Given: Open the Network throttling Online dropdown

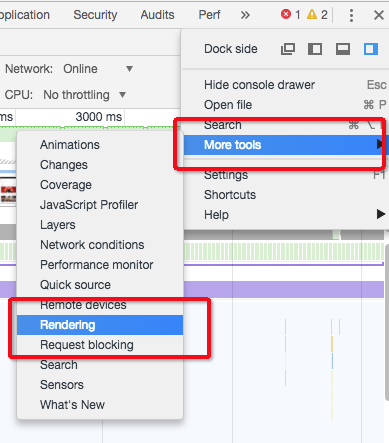Looking at the screenshot, I should [98, 69].
